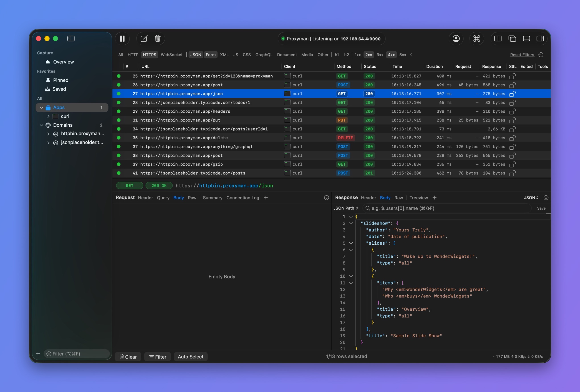580x392 pixels.
Task: Open the Request Header tab
Action: click(x=145, y=198)
